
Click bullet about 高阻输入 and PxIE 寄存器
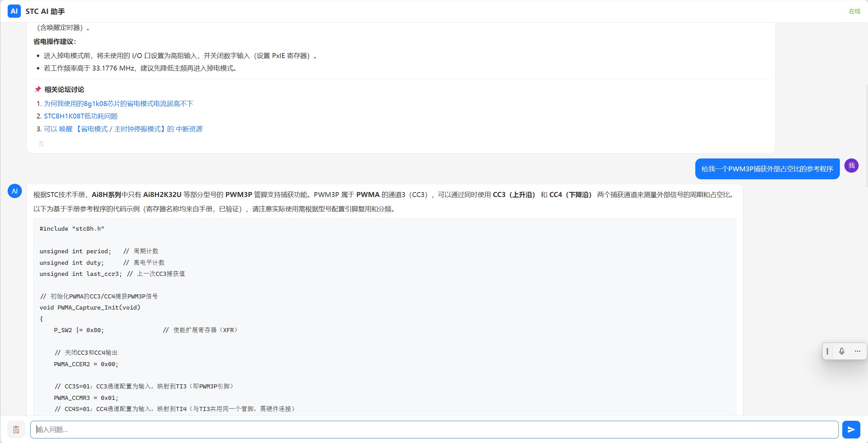pos(180,56)
